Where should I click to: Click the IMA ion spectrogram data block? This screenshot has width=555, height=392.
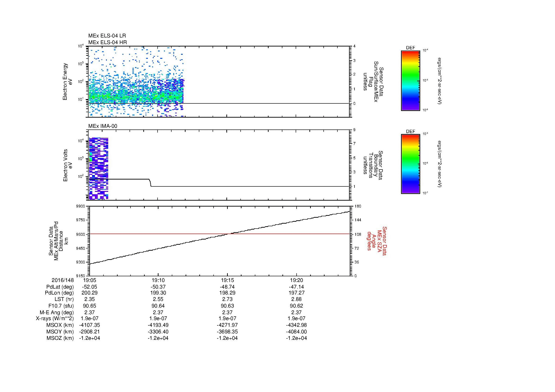point(98,168)
